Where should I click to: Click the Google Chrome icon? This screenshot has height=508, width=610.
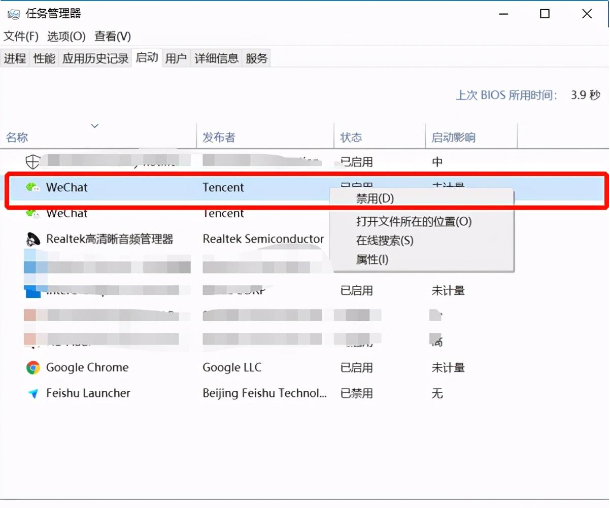pos(33,368)
